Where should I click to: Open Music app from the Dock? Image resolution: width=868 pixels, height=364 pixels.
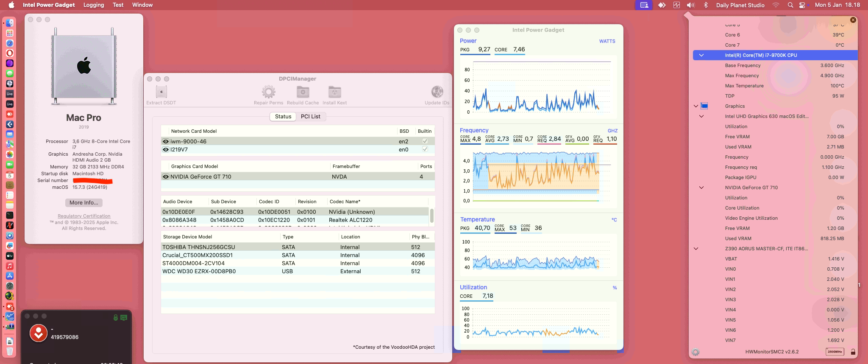point(9,266)
